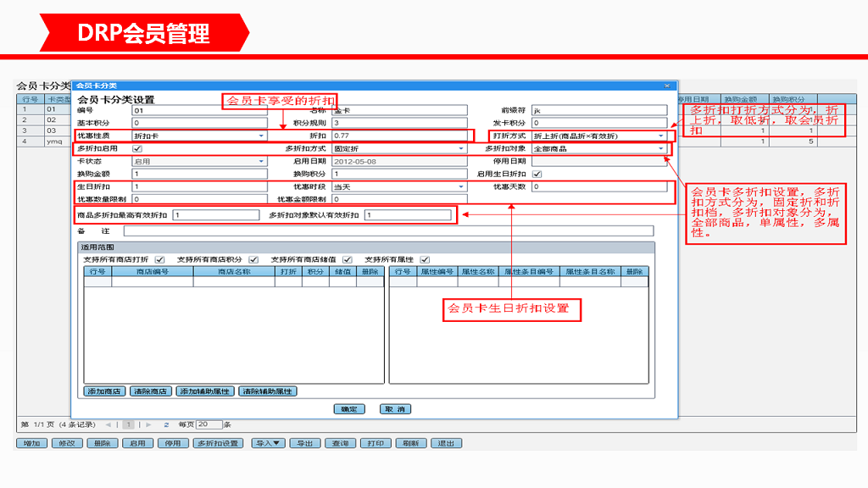Click the 删除 toolbar button
868x488 pixels.
101,442
